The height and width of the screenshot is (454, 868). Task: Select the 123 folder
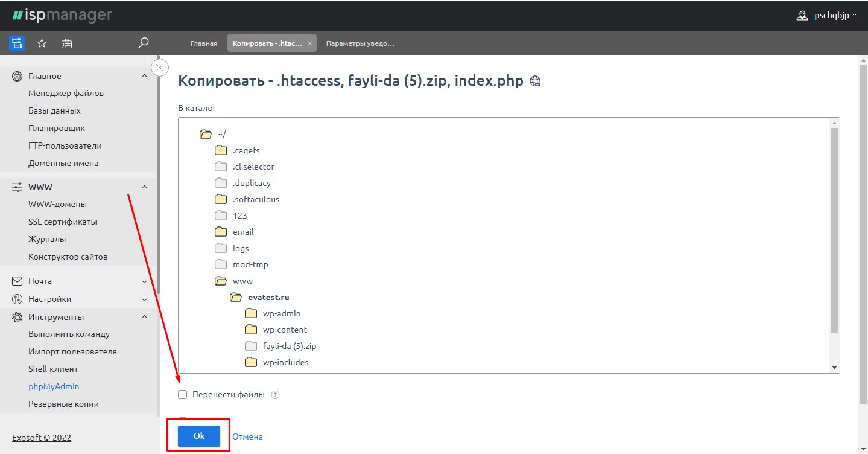click(230, 216)
